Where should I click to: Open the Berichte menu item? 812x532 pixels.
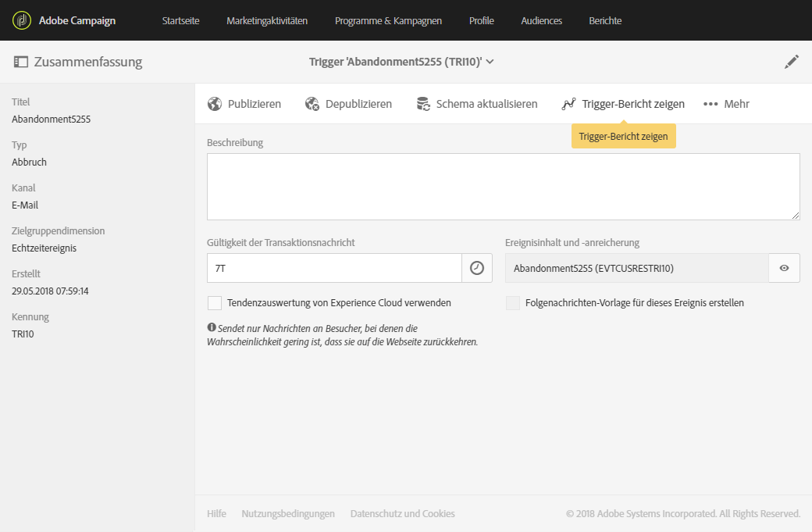[x=606, y=20]
